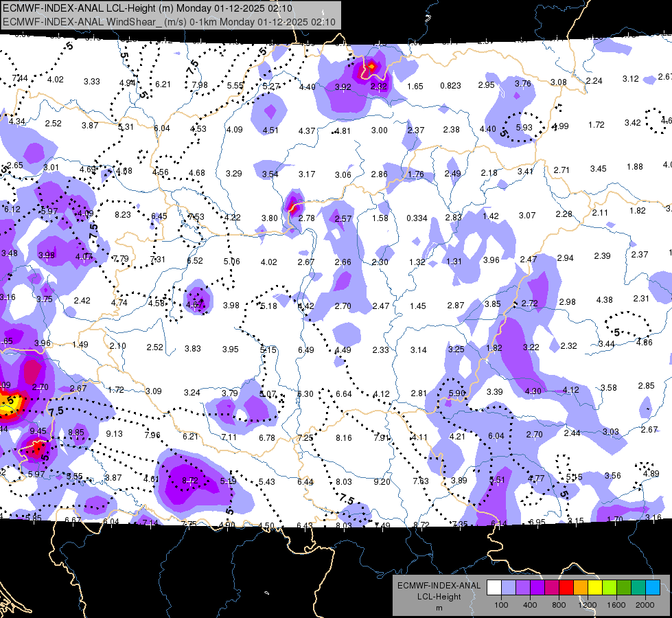Image resolution: width=672 pixels, height=618 pixels.
Task: Click the orange legend color swatch
Action: tap(581, 588)
